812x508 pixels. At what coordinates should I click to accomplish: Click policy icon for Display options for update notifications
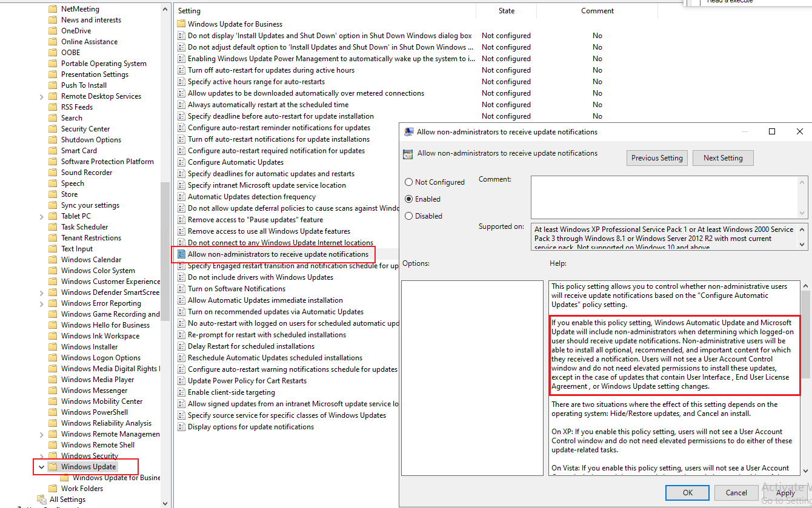(181, 427)
